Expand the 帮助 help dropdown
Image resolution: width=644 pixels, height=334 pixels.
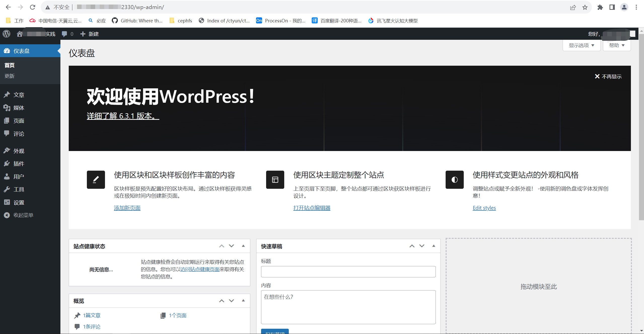pos(617,45)
